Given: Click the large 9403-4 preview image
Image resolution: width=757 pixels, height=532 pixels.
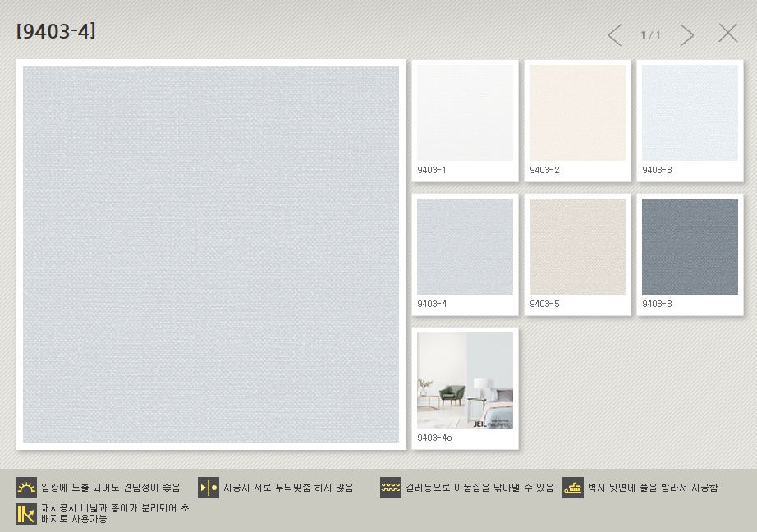Looking at the screenshot, I should tap(211, 255).
